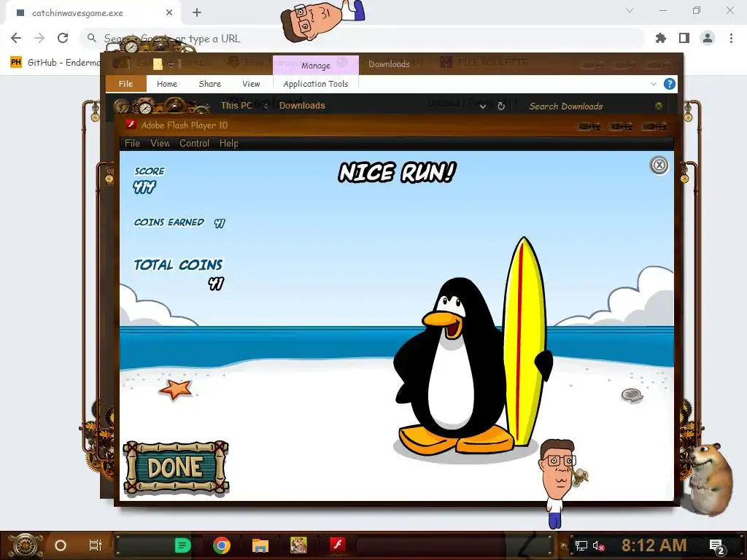The width and height of the screenshot is (747, 560).
Task: Open Chrome three-dot menu
Action: click(x=731, y=38)
